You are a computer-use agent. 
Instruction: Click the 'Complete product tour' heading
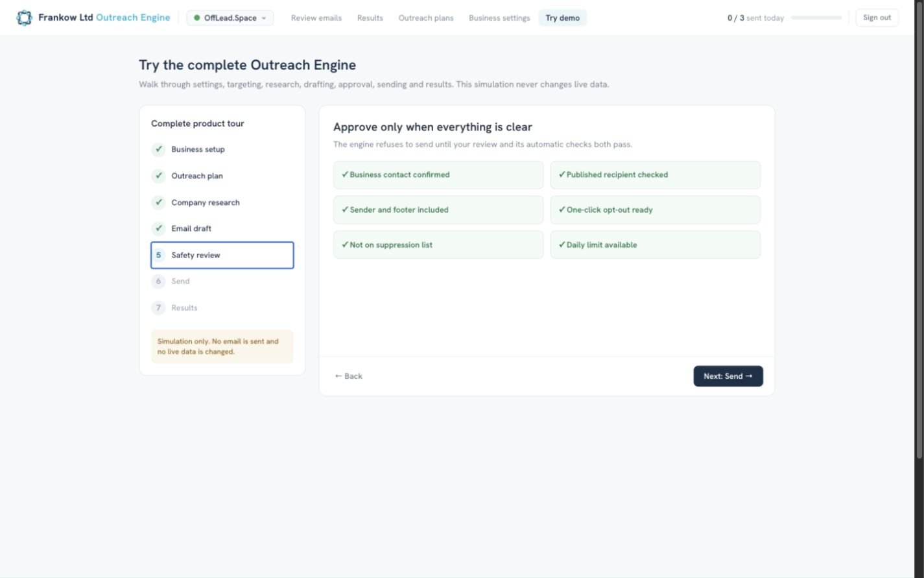coord(198,123)
